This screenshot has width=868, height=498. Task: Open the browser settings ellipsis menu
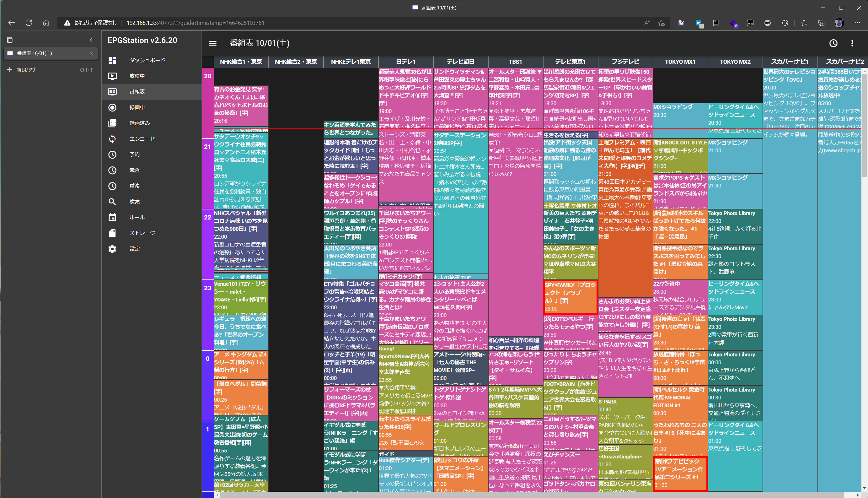tap(857, 23)
